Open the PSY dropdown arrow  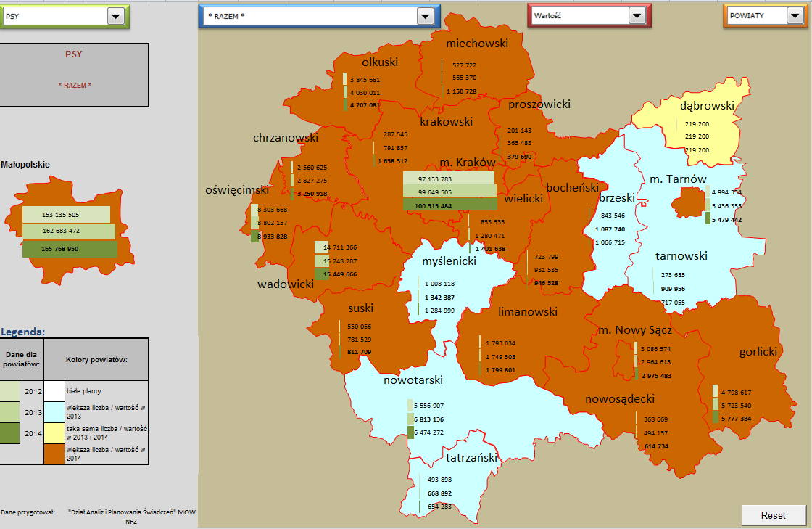[x=115, y=16]
